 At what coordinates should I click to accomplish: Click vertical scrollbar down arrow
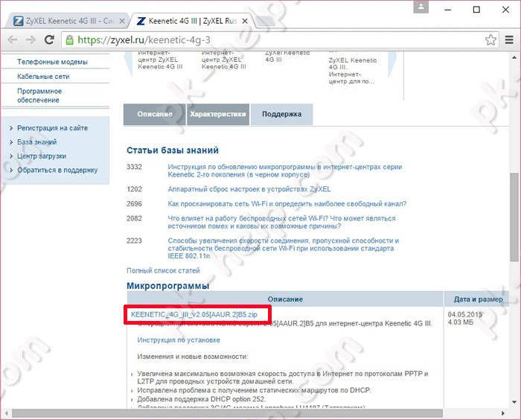[x=514, y=402]
